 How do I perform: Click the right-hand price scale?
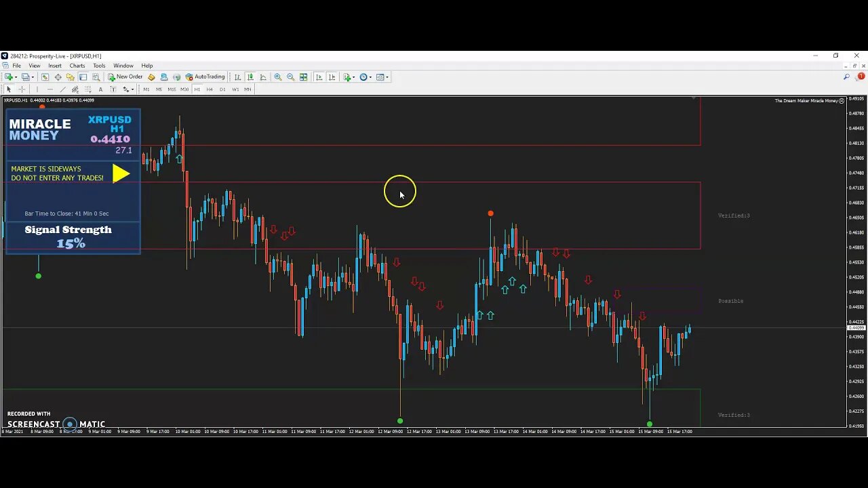click(856, 262)
